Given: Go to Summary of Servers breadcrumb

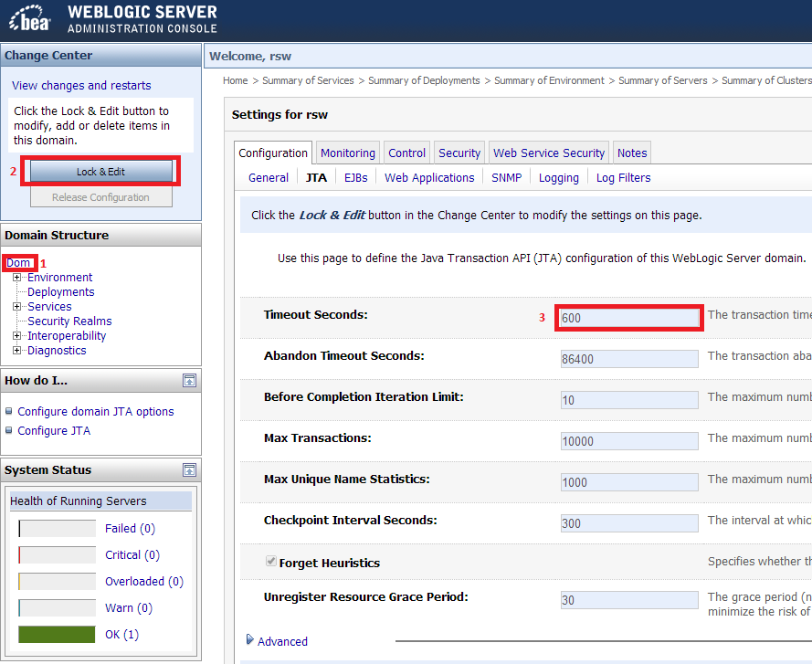Looking at the screenshot, I should [x=662, y=80].
